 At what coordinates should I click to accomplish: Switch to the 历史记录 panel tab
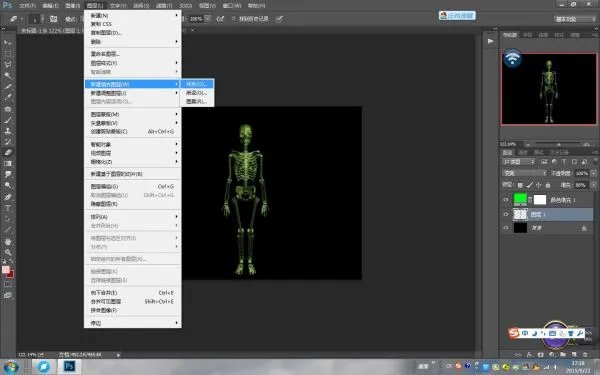click(x=559, y=152)
